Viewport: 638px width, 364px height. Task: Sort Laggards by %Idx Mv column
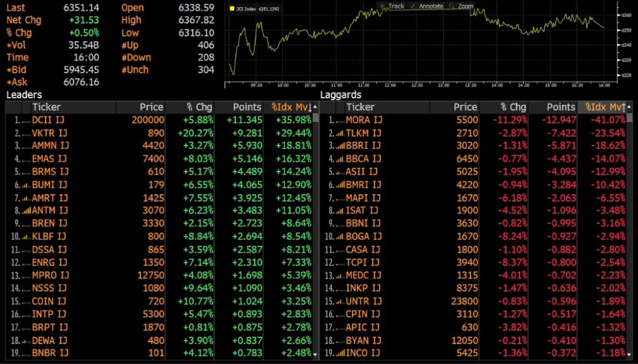point(605,107)
